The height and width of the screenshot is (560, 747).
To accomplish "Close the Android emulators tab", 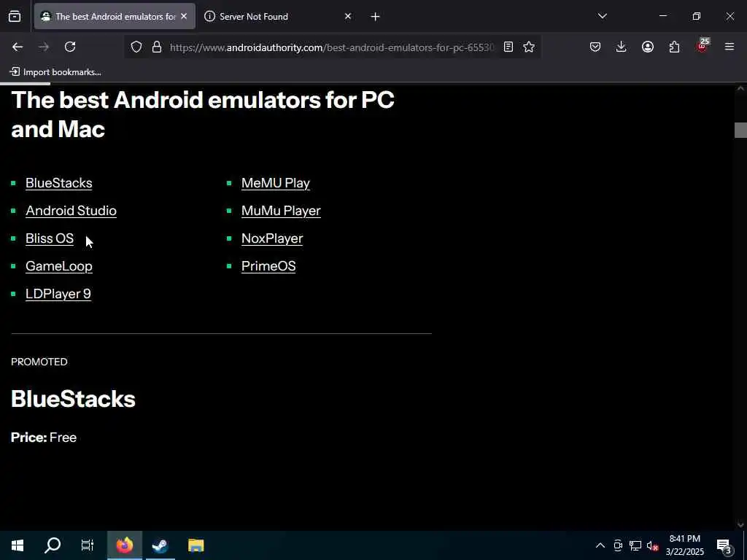I will point(184,16).
